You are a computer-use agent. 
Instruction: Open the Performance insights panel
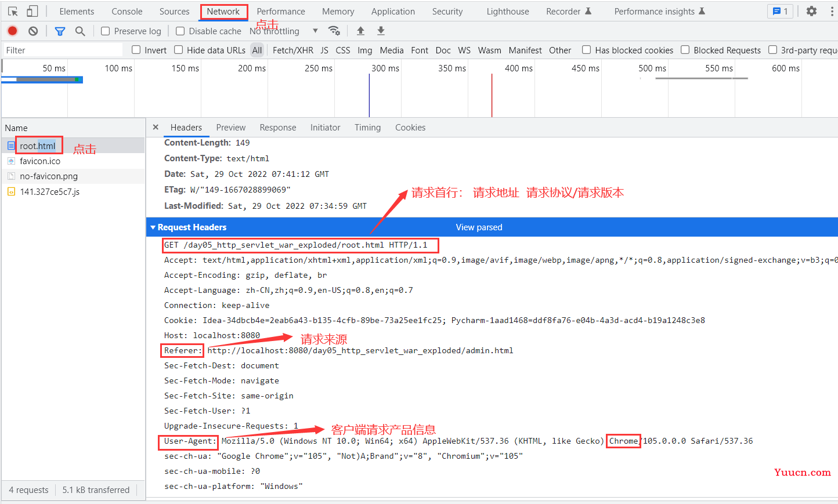pos(660,11)
